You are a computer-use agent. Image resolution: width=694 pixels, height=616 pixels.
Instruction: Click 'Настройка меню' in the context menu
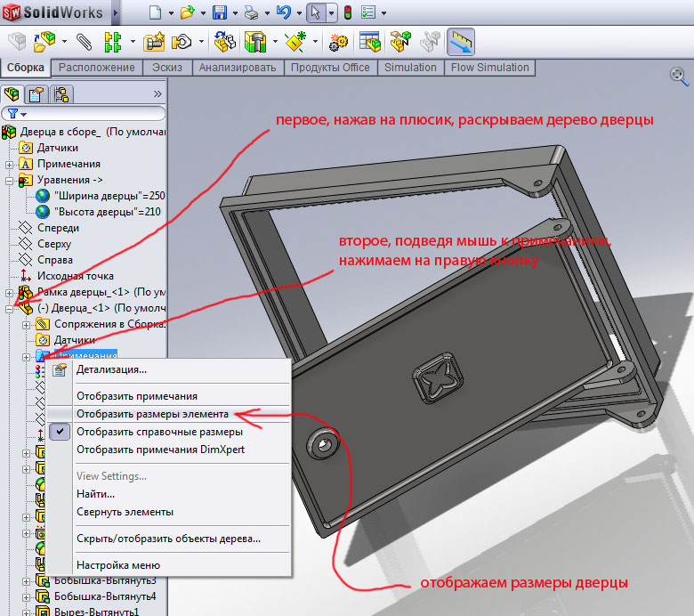(x=117, y=564)
